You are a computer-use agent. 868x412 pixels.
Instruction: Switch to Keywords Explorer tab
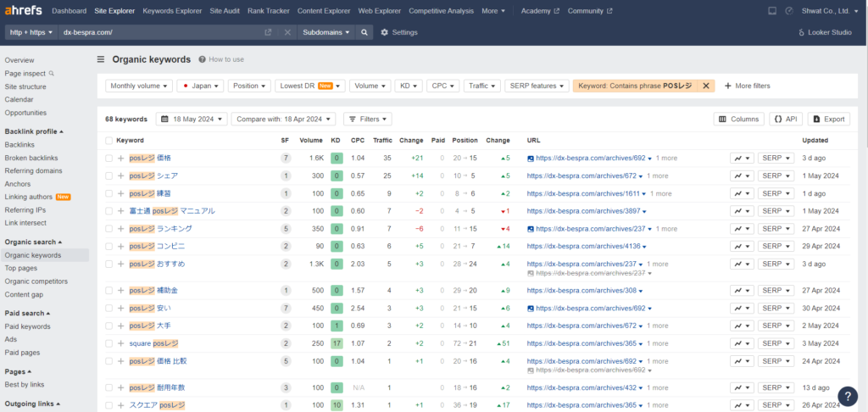(x=174, y=11)
